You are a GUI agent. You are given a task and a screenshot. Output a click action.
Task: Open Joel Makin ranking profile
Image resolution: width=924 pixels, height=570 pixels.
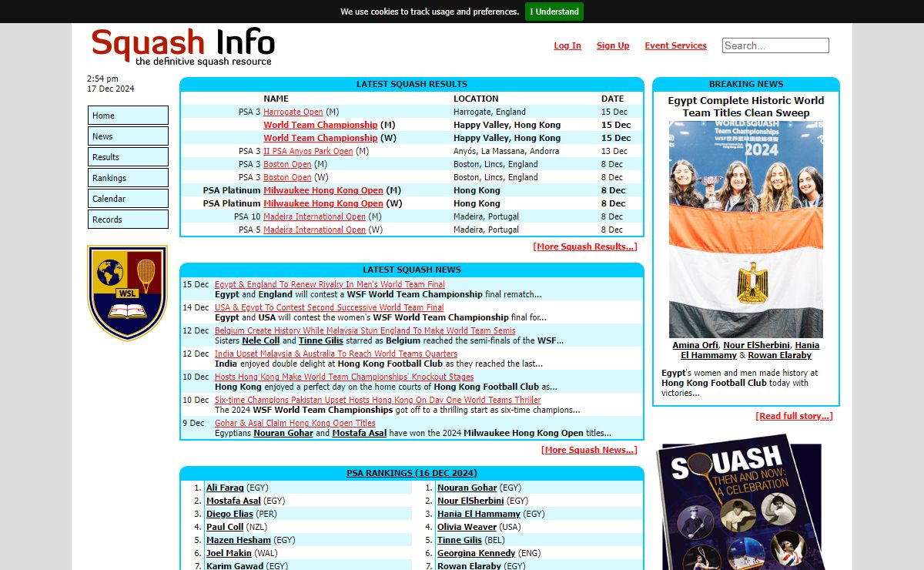(x=229, y=553)
